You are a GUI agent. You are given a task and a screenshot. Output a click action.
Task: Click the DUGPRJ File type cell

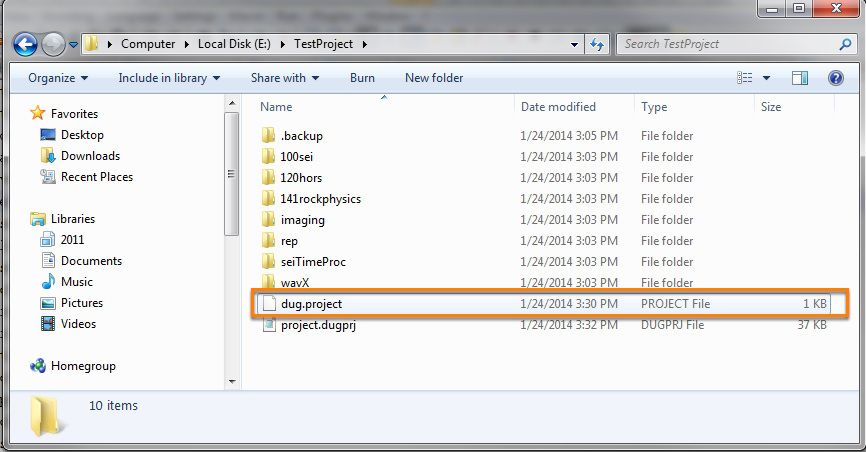[672, 325]
